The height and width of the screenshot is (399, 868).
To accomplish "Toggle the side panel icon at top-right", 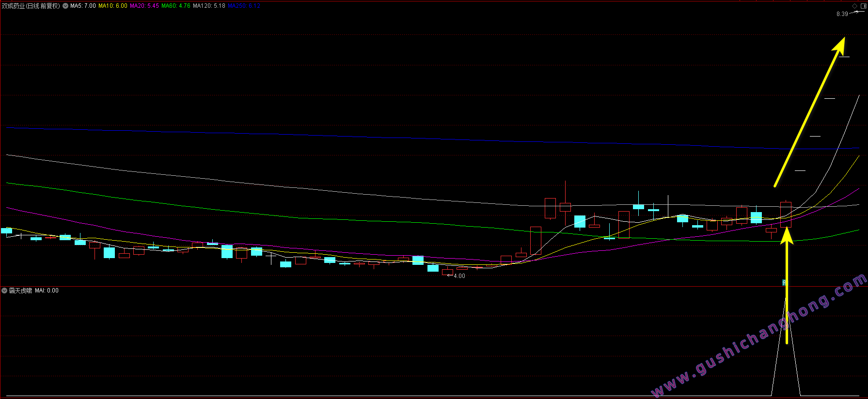I will (x=863, y=6).
